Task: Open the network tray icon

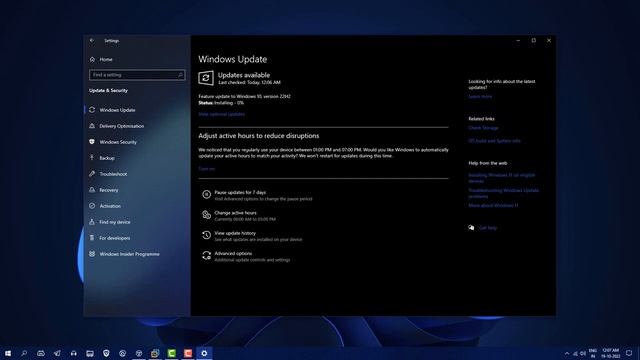Action: 575,353
